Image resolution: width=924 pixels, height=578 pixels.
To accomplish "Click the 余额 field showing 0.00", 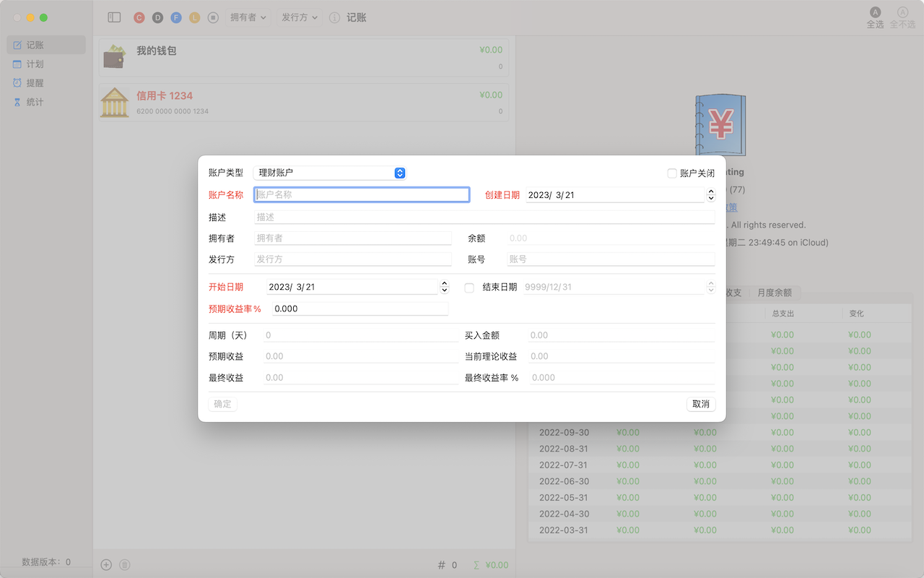I will (x=611, y=238).
